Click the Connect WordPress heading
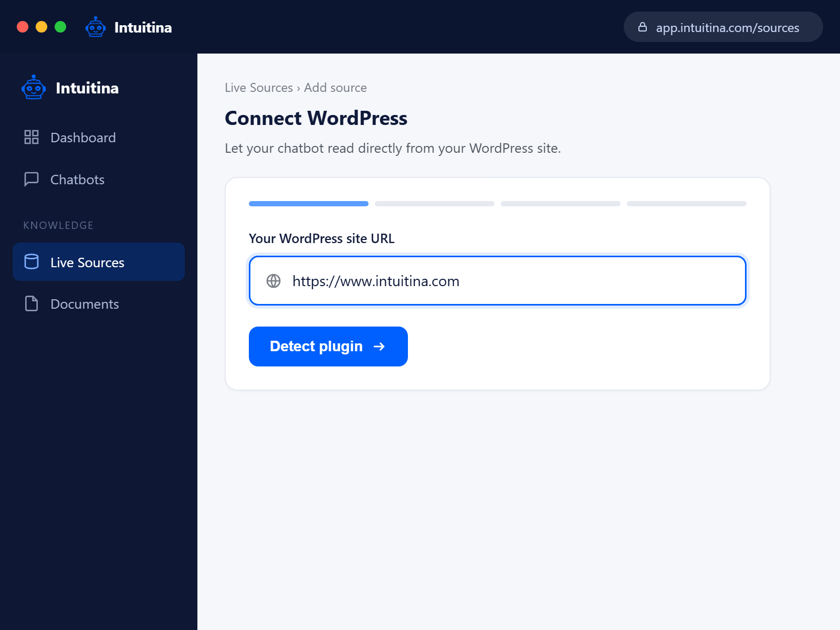Screen dimensions: 840x630 point(316,118)
